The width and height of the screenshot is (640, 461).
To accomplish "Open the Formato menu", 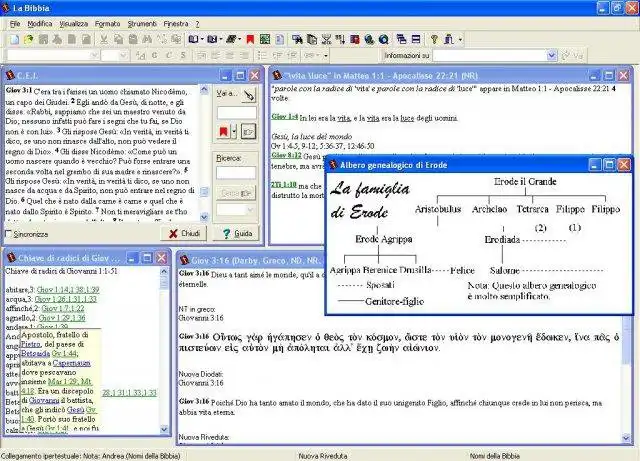I will (x=107, y=24).
